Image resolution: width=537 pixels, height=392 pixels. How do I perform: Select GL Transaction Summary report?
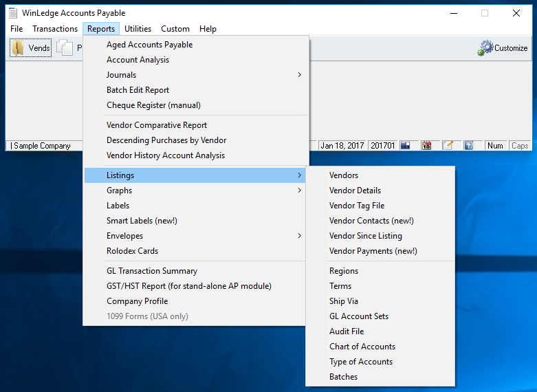pyautogui.click(x=151, y=271)
